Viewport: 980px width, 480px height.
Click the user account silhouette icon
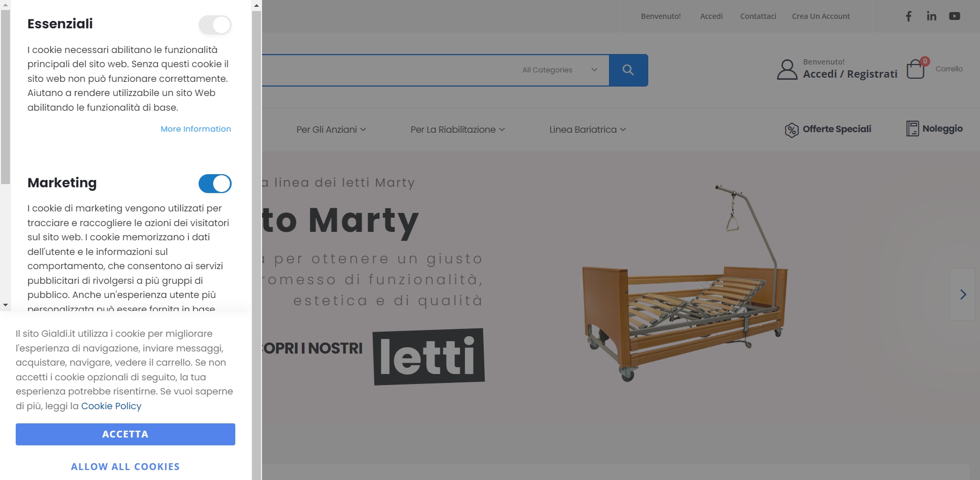[x=787, y=69]
